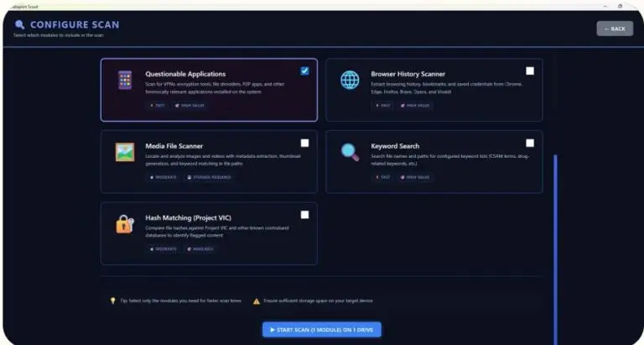Viewport: 644px width, 345px height.
Task: Enable the Browser History Scanner checkbox
Action: (529, 71)
